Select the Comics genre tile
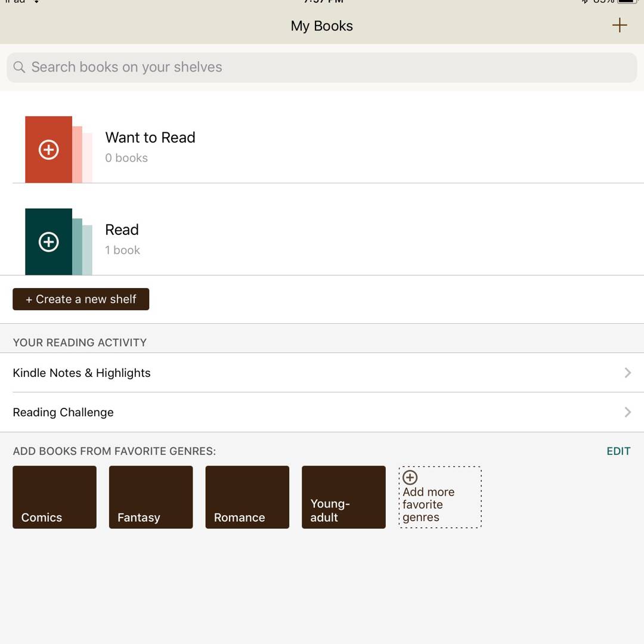 (x=54, y=497)
